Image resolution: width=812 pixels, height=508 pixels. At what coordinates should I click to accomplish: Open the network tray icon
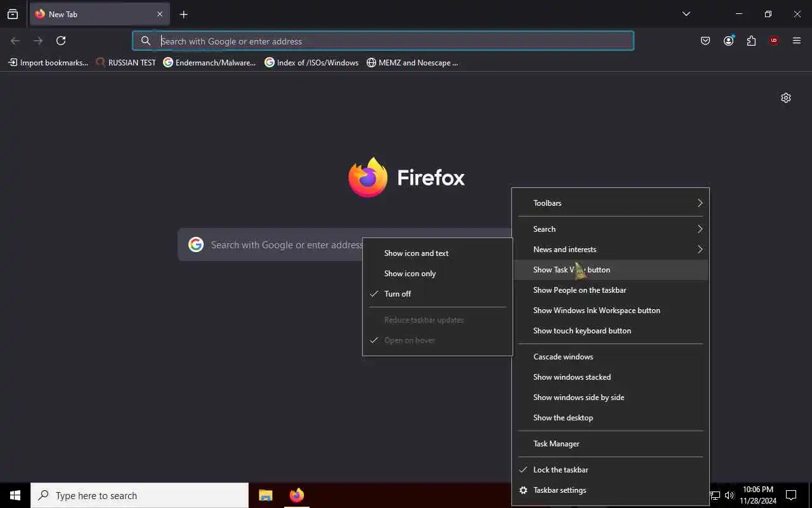tap(715, 495)
